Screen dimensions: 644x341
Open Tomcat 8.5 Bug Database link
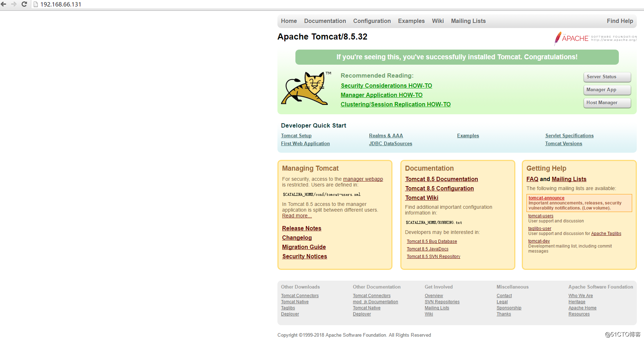(x=432, y=241)
